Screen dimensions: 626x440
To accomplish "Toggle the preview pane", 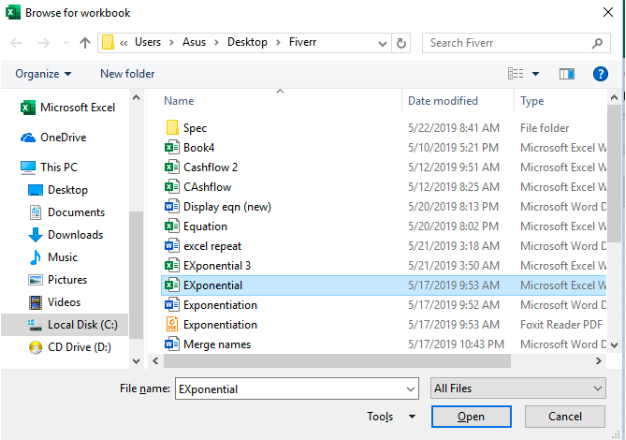I will [x=567, y=74].
